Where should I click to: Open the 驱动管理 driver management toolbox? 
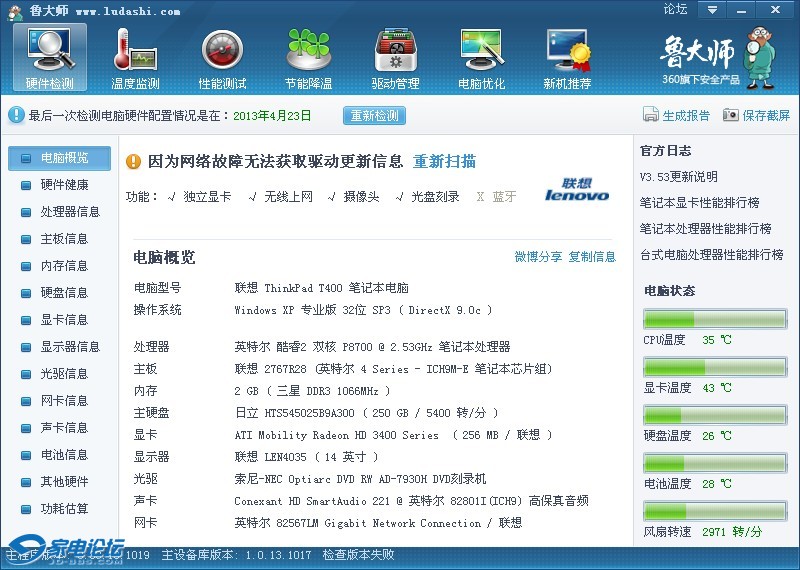click(395, 56)
